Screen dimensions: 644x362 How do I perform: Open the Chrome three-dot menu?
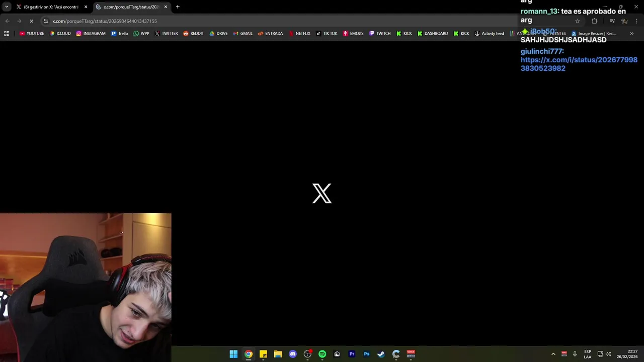(x=636, y=21)
